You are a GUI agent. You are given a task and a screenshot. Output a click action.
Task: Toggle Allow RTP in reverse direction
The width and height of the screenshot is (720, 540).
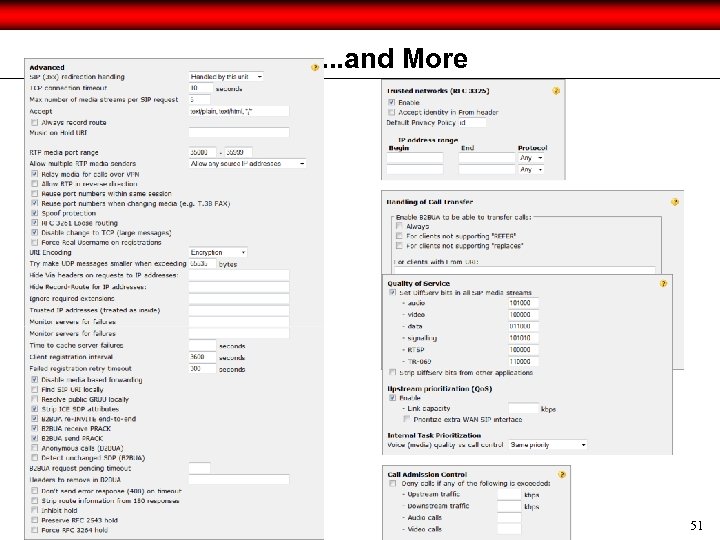(34, 184)
